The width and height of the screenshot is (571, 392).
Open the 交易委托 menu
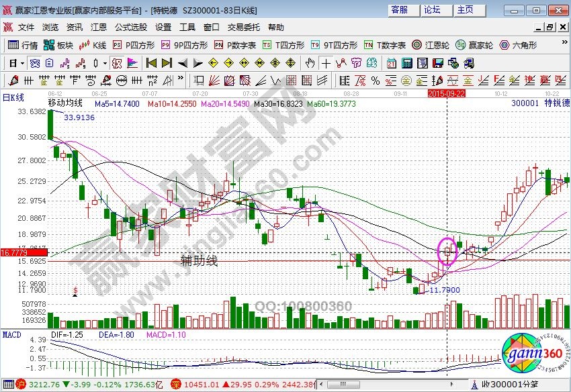243,28
